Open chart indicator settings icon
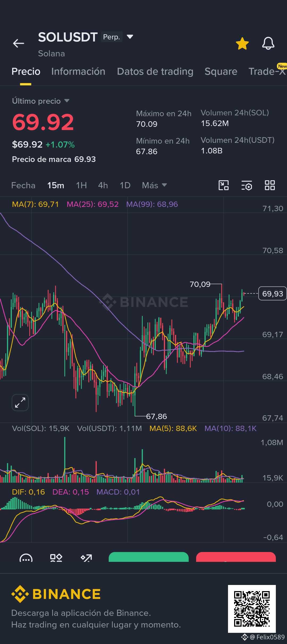 247,185
